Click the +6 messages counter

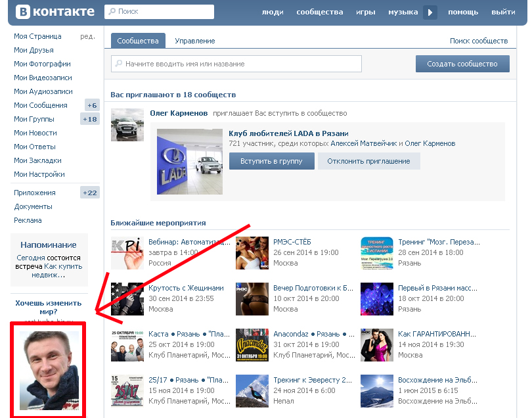(x=92, y=105)
